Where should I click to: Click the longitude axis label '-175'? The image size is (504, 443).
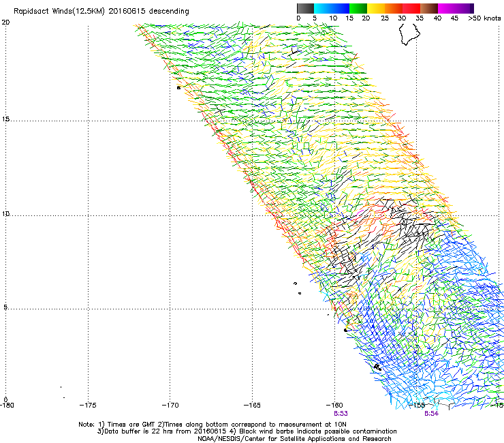pyautogui.click(x=88, y=405)
